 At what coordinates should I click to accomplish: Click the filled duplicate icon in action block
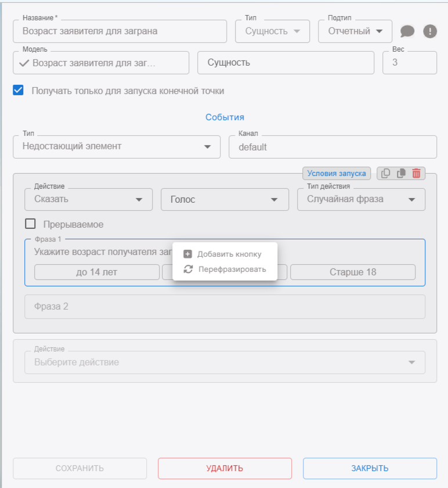click(x=401, y=173)
